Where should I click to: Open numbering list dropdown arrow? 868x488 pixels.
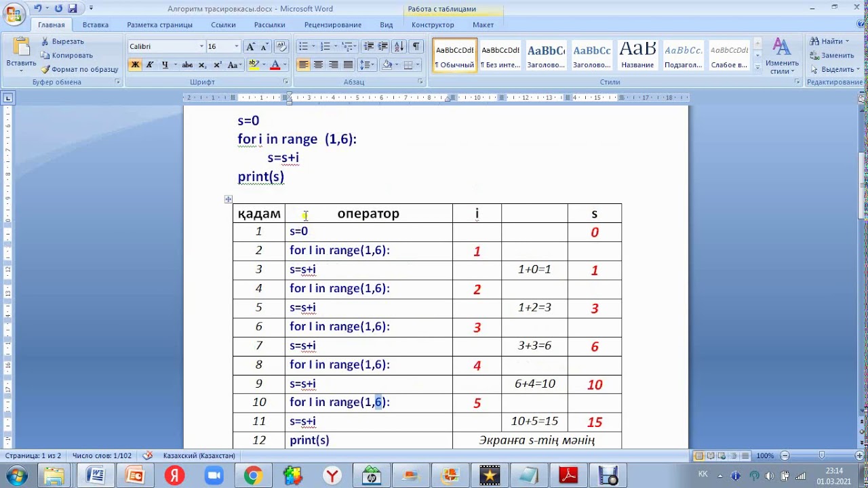click(x=335, y=46)
